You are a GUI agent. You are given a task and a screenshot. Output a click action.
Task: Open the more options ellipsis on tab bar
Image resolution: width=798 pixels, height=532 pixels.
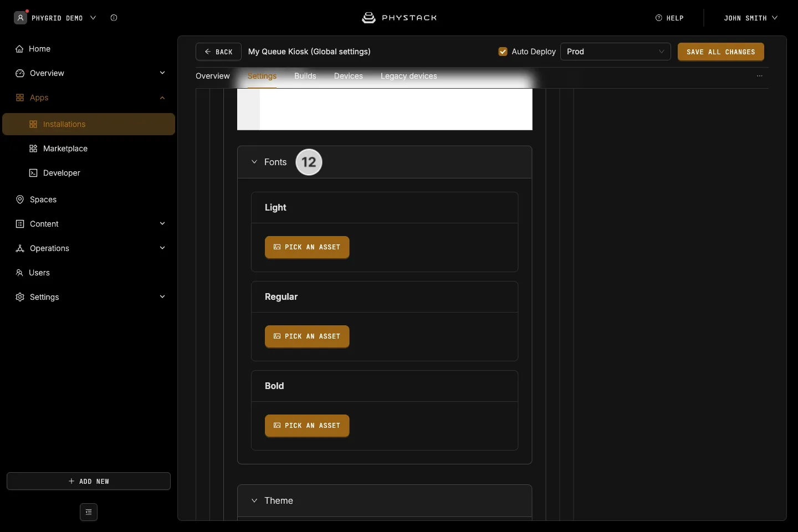[x=760, y=76]
